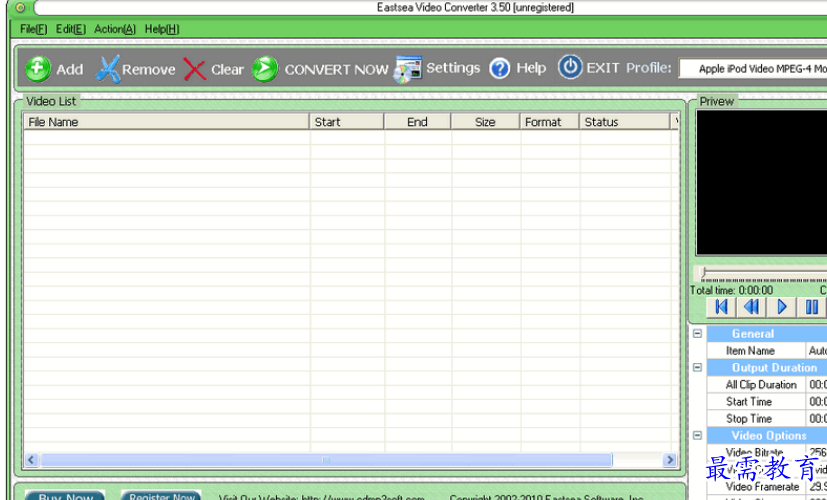This screenshot has width=827, height=500.
Task: Click the Buy Now button
Action: pos(65,496)
